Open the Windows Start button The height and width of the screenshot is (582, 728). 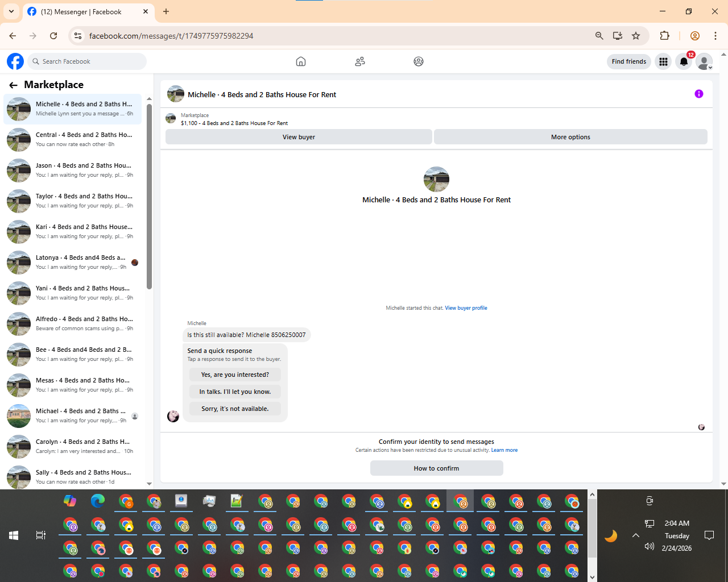14,535
